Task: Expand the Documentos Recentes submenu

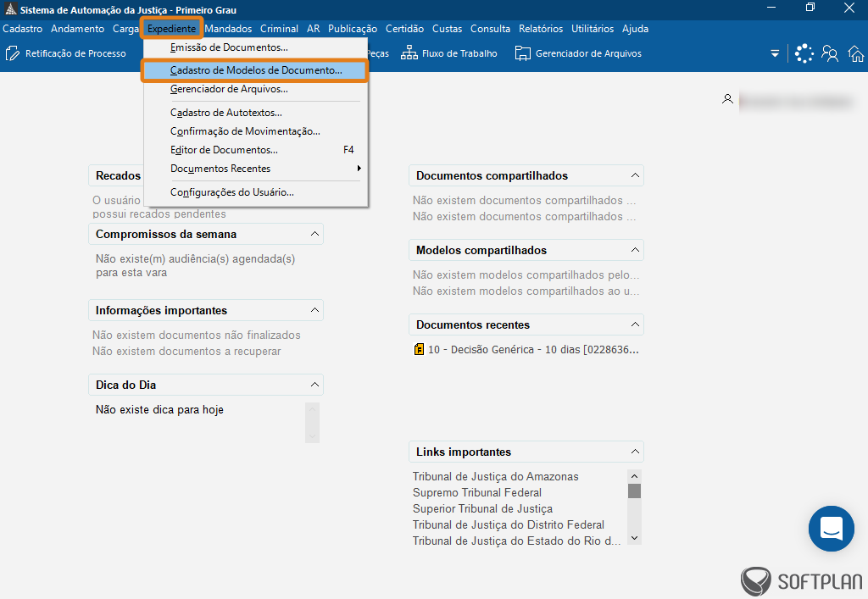Action: tap(255, 168)
